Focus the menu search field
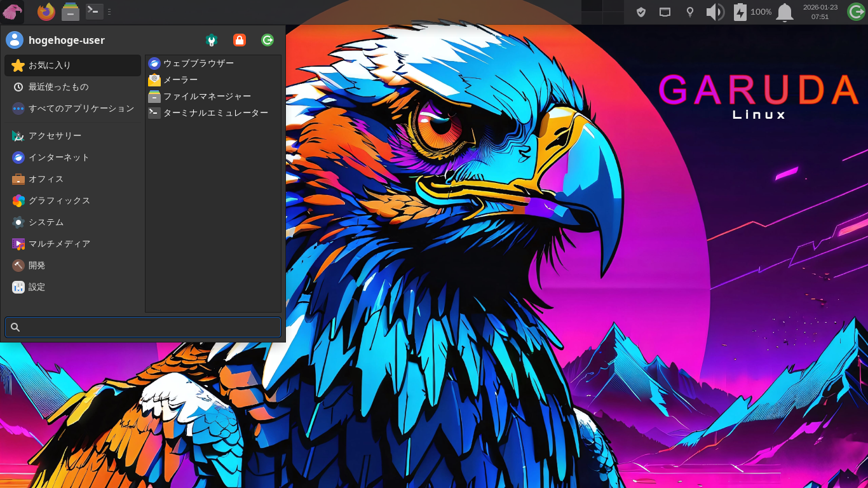 coord(143,327)
